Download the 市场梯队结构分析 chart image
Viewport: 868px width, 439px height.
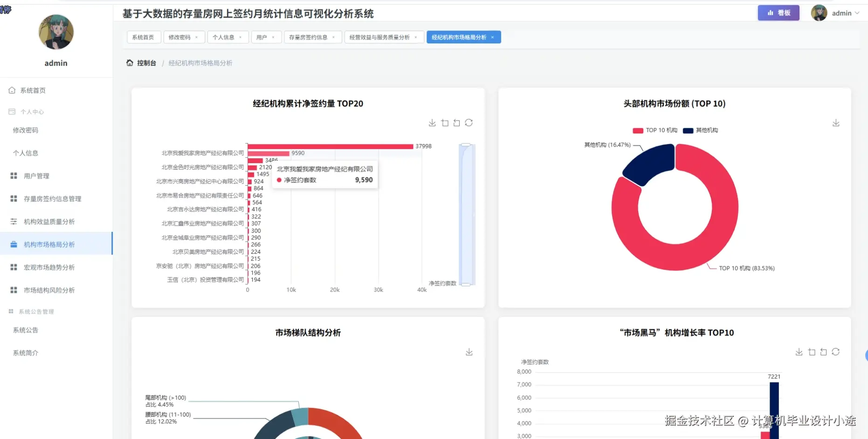click(x=469, y=352)
